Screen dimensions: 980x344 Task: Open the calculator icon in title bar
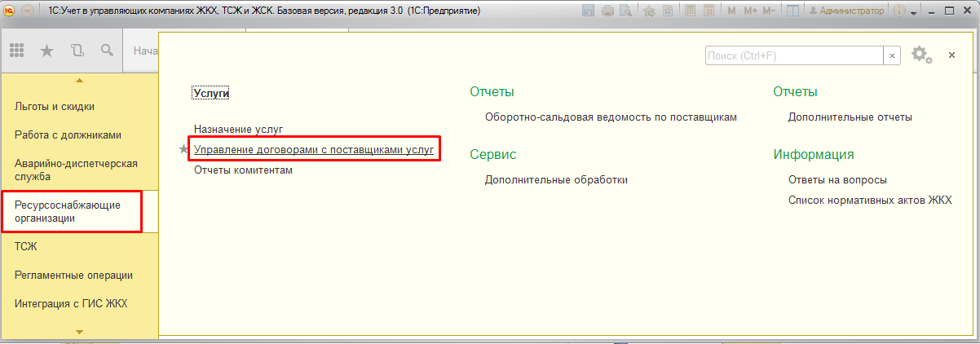[x=691, y=11]
